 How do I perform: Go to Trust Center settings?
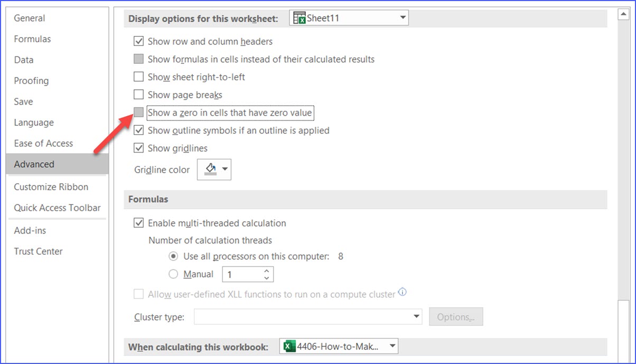click(x=38, y=251)
